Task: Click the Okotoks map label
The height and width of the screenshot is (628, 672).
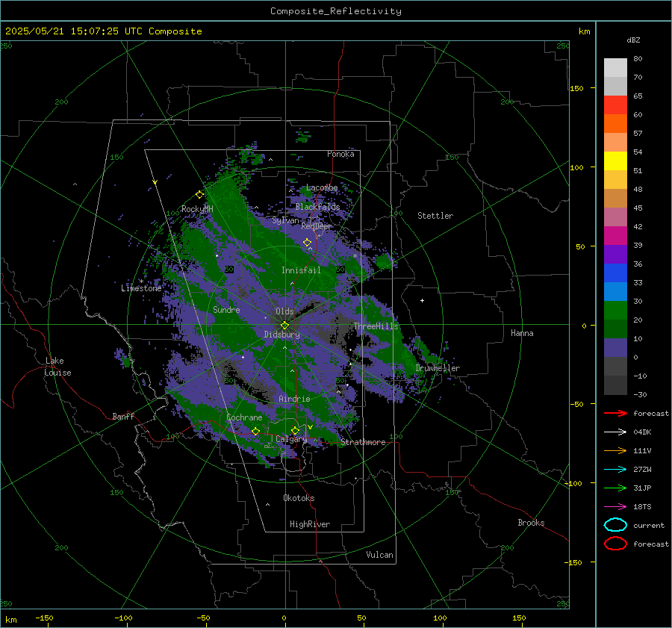Action: point(299,498)
